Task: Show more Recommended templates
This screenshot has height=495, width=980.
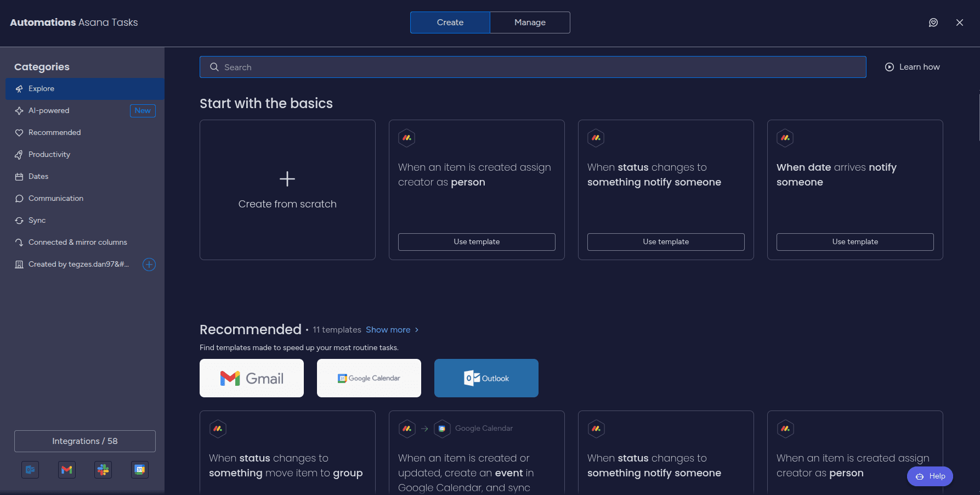Action: coord(388,329)
